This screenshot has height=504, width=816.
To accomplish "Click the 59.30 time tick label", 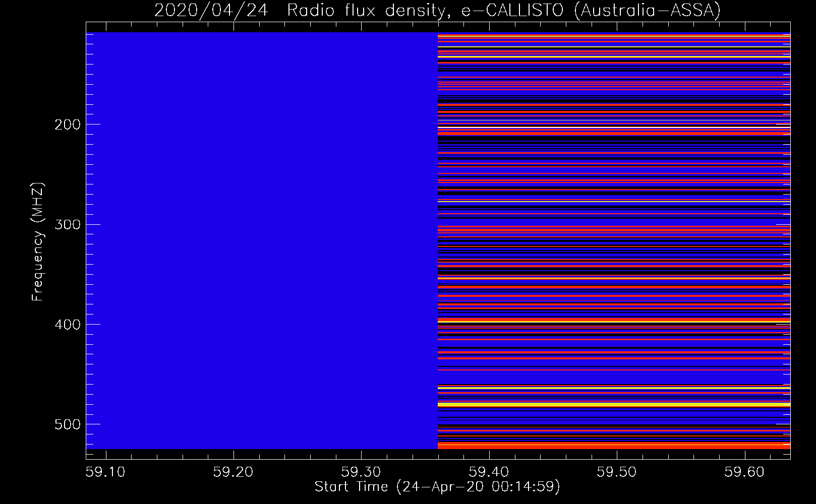I will click(x=361, y=472).
